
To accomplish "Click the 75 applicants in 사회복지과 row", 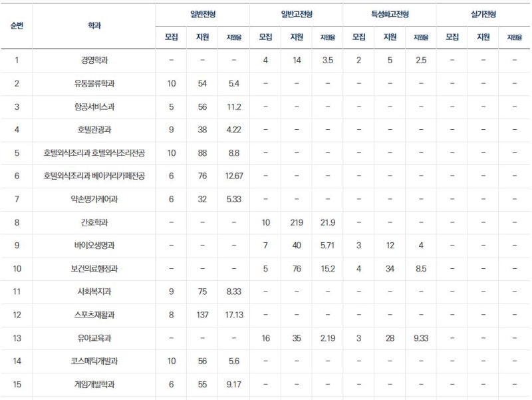I will point(202,292).
